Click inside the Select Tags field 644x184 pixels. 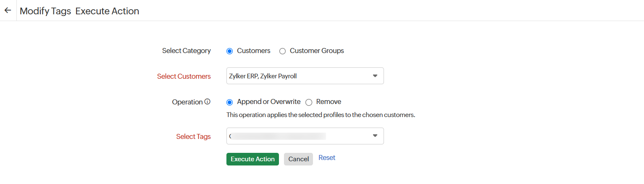pos(294,136)
